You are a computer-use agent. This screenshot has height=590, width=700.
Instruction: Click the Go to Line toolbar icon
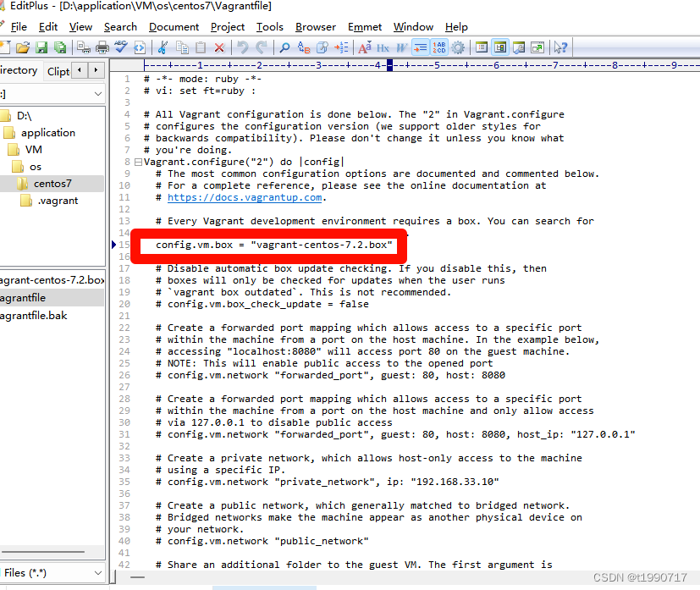point(341,47)
